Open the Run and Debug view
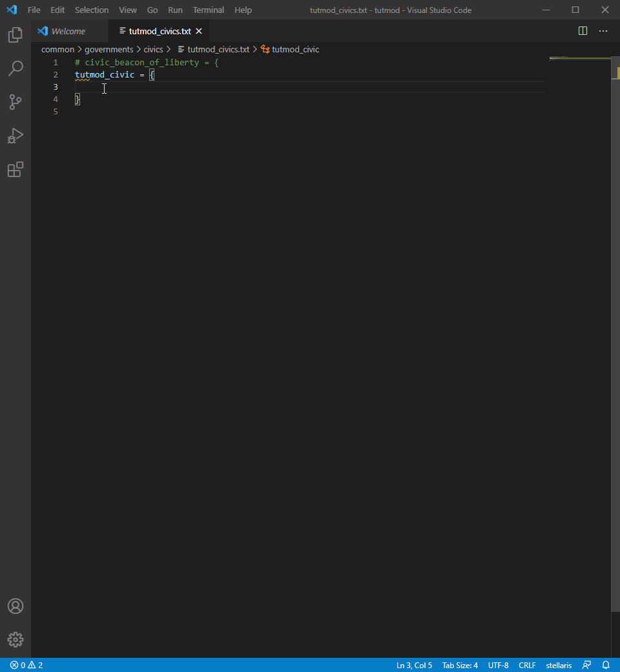This screenshot has width=620, height=672. (15, 136)
